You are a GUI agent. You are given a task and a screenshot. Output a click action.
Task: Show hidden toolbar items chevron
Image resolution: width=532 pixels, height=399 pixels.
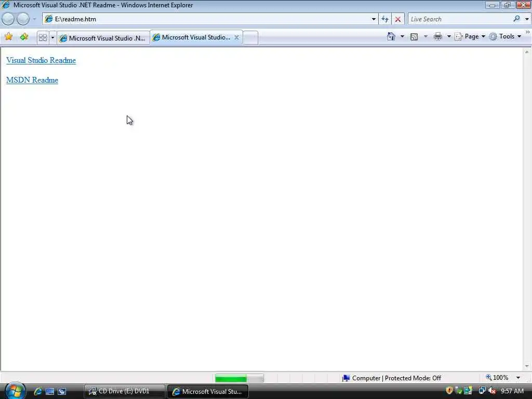(x=528, y=32)
